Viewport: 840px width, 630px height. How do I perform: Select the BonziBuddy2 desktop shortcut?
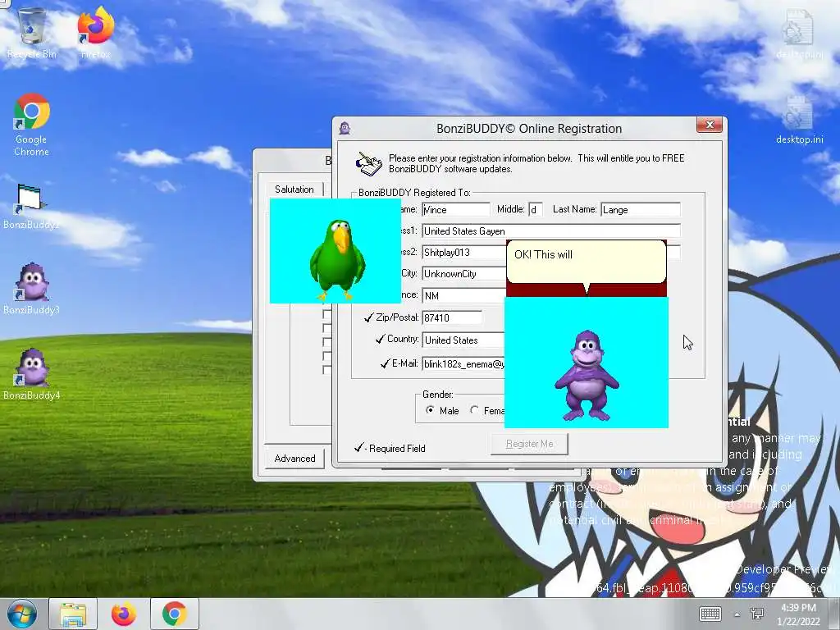(31, 206)
